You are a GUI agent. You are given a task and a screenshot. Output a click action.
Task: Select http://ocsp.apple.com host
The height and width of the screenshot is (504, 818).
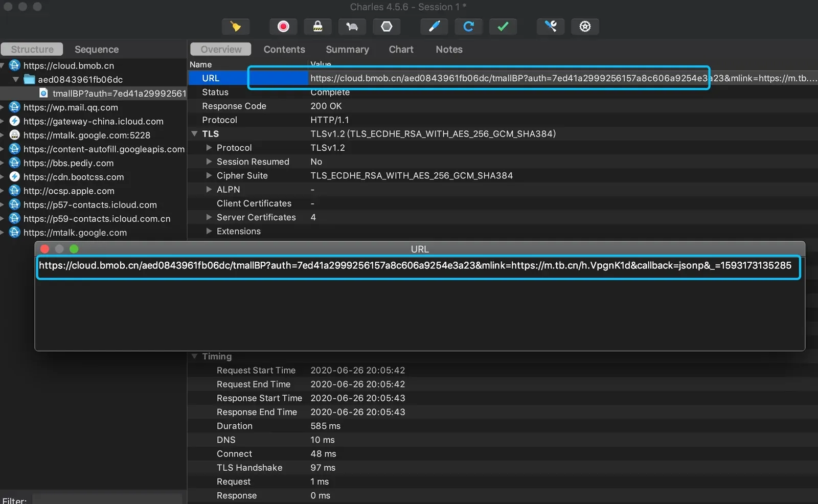(69, 191)
